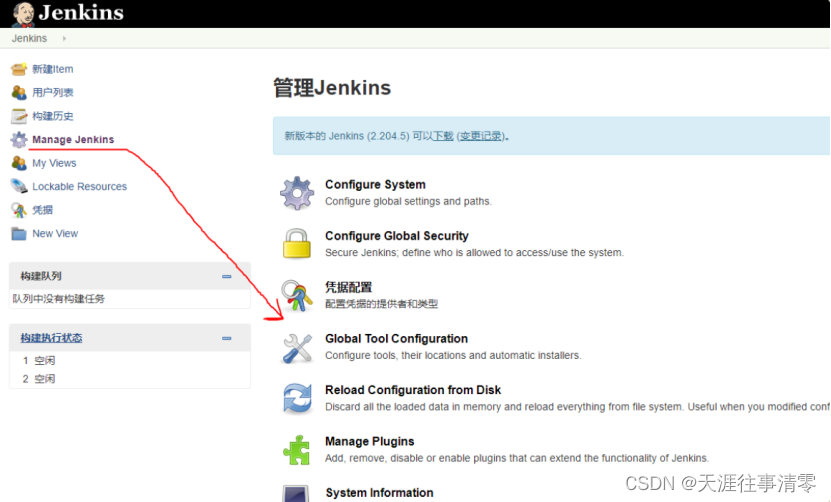Click the Jenkins breadcrumb link
831x502 pixels.
point(29,38)
